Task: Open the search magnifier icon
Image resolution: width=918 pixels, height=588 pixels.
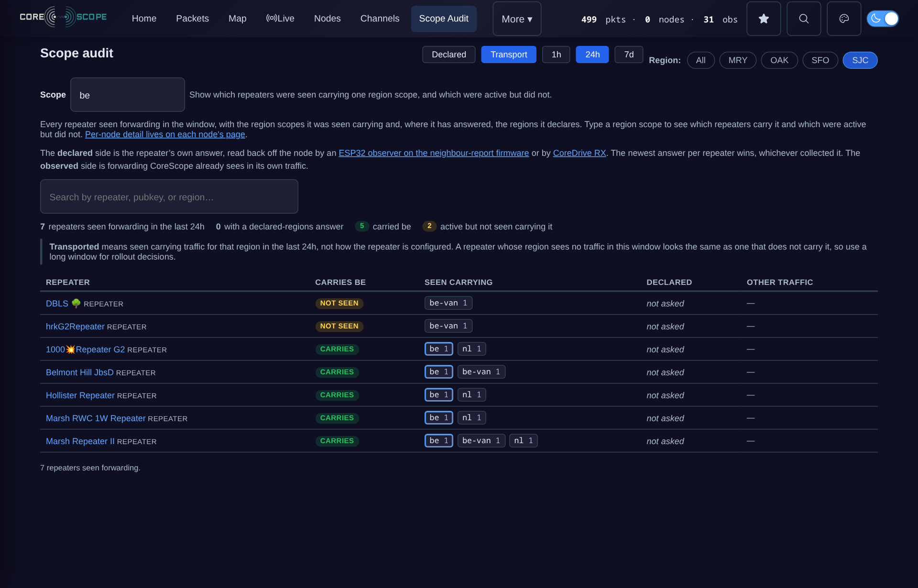Action: tap(804, 19)
